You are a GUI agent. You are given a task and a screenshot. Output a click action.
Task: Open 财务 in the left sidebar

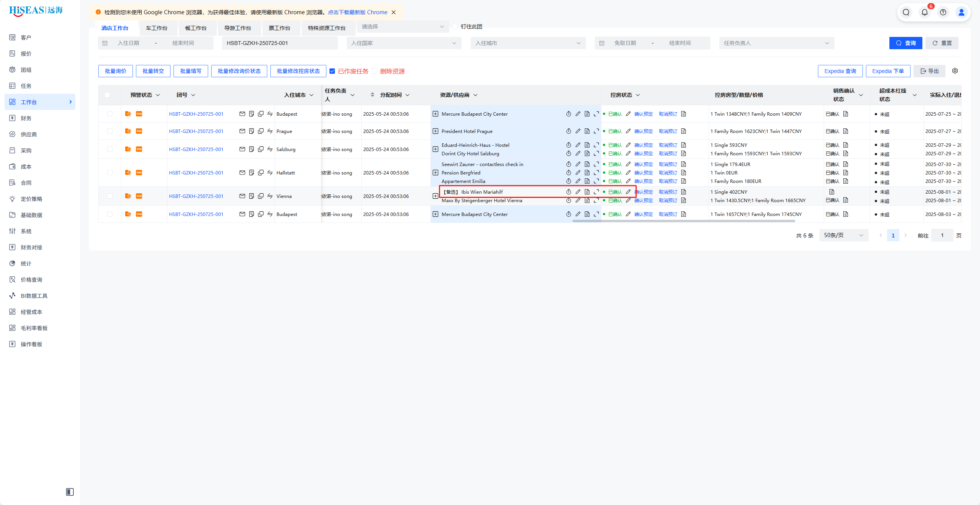pyautogui.click(x=26, y=118)
